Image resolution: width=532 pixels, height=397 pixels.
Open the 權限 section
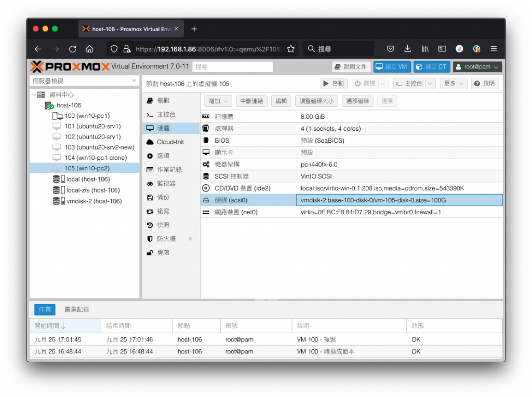[171, 253]
